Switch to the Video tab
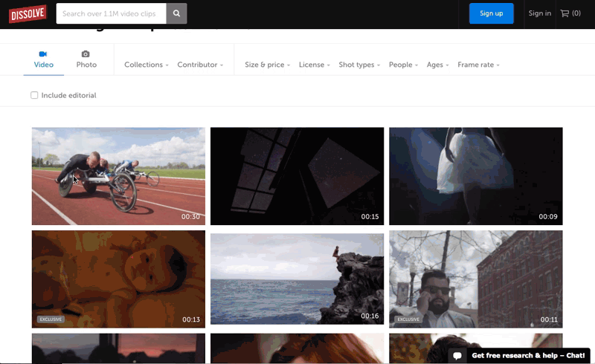This screenshot has height=364, width=595. 44,59
